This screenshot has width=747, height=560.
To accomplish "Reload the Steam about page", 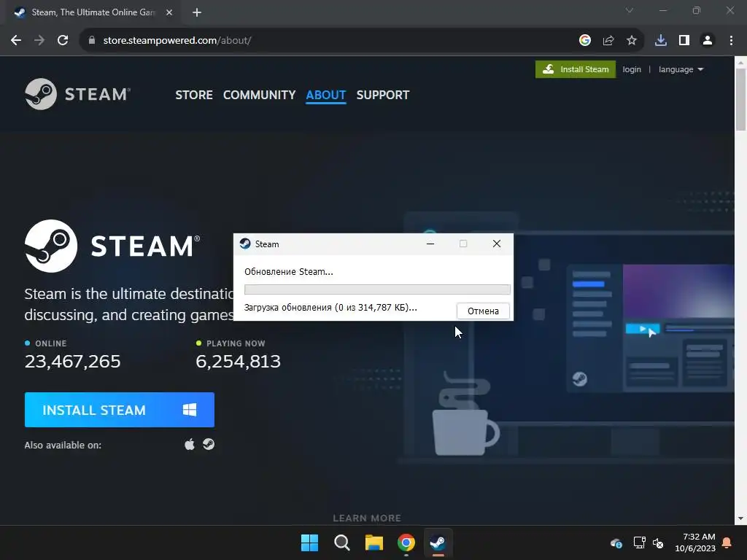I will click(63, 41).
